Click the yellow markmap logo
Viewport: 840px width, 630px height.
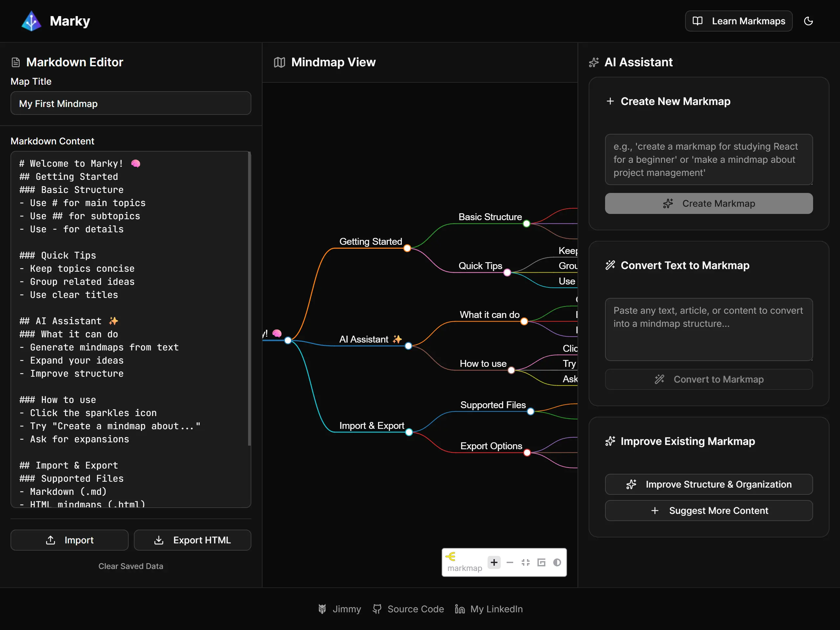451,557
